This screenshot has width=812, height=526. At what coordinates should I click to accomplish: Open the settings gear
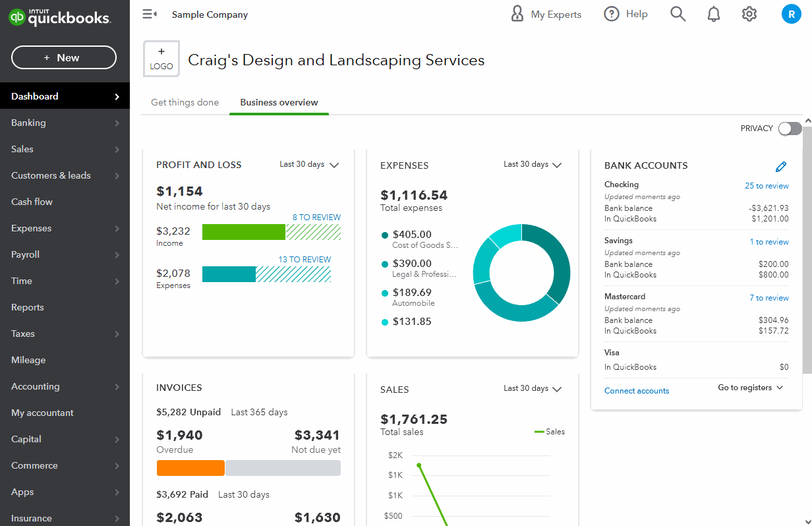point(749,14)
